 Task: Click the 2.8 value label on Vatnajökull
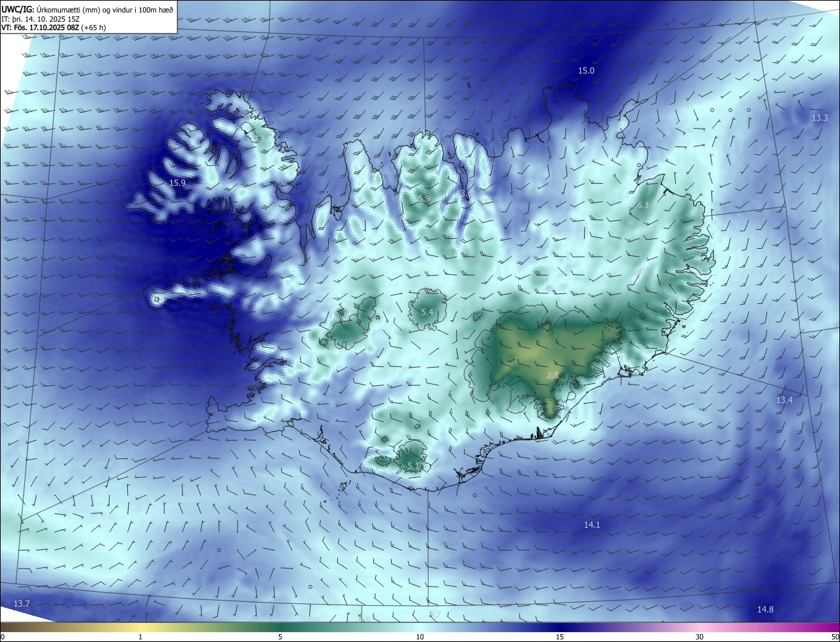[553, 375]
